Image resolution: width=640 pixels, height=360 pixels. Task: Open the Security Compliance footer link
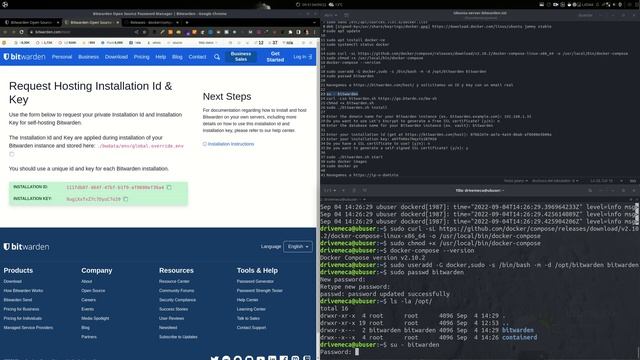(178, 300)
